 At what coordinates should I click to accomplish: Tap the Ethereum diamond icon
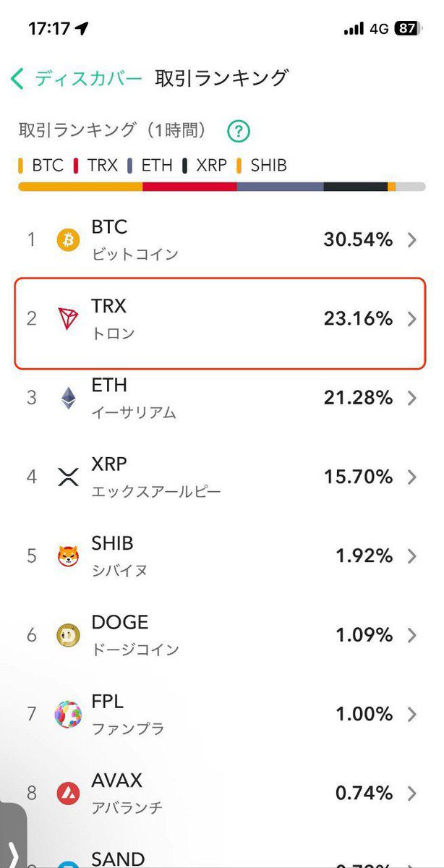69,399
